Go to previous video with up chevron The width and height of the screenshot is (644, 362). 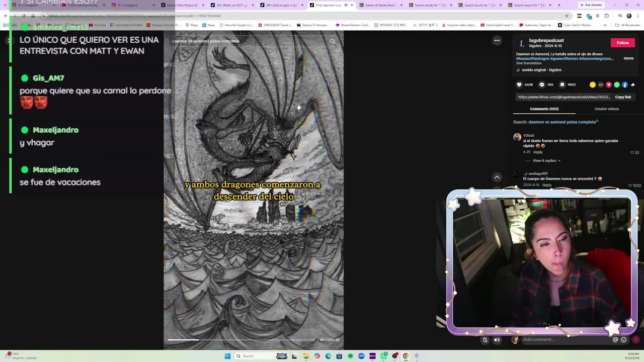pos(497,177)
